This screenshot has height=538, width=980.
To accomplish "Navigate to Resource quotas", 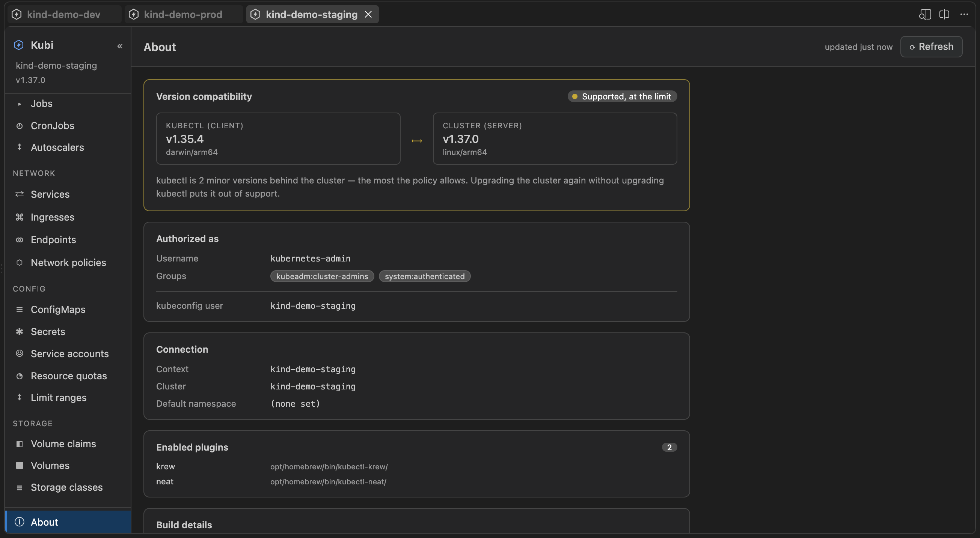I will [x=68, y=376].
